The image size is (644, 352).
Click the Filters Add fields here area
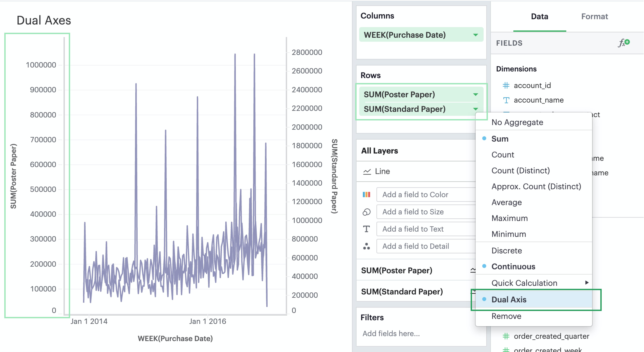[391, 333]
